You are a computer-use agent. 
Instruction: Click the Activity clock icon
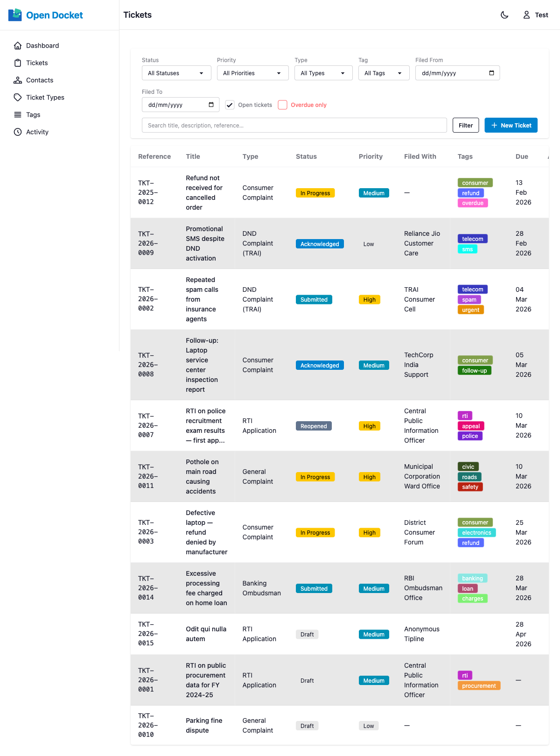coord(18,132)
